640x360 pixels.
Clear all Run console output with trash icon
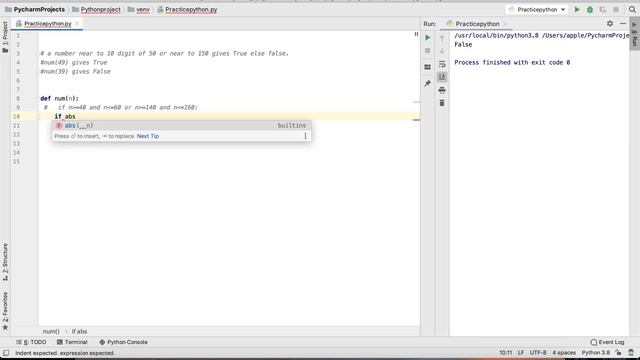click(442, 103)
